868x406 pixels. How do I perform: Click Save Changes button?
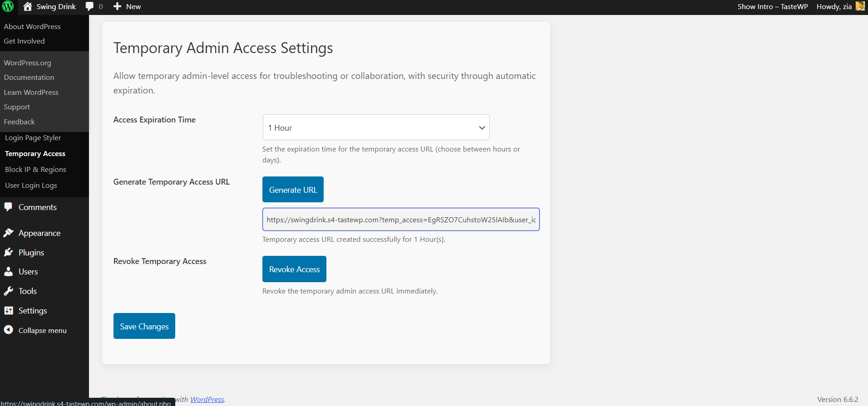(x=144, y=326)
